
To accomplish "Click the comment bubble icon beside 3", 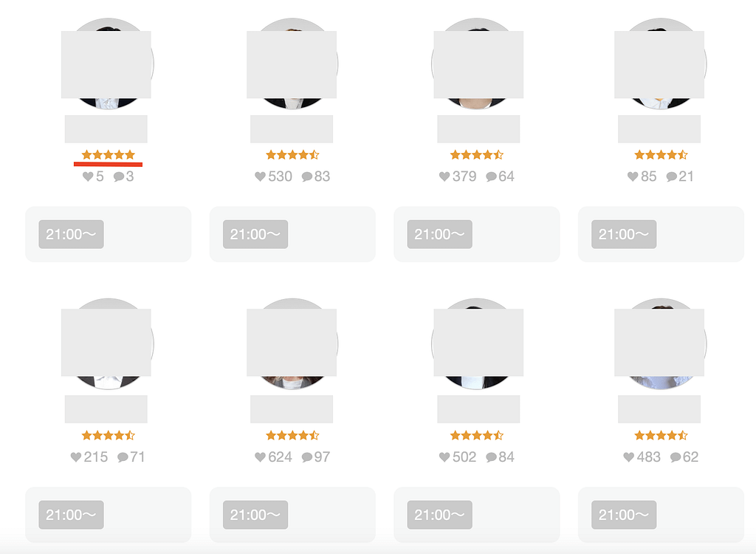I will 119,177.
